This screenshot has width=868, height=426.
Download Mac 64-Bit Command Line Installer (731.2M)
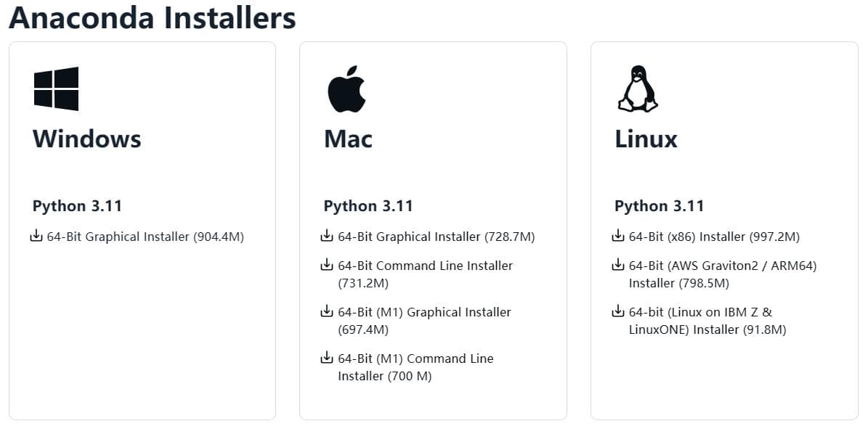coord(426,274)
